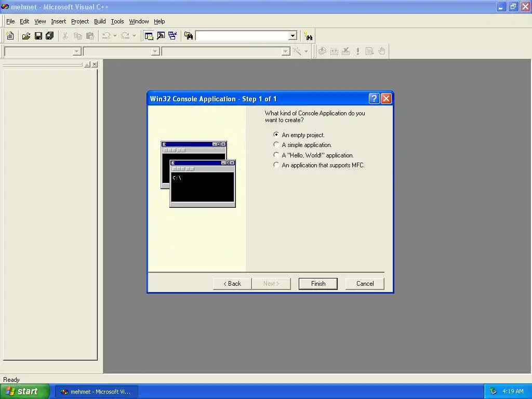Viewport: 532px width, 399px height.
Task: Open the WizardBar filter combo dropdown
Action: 155,51
